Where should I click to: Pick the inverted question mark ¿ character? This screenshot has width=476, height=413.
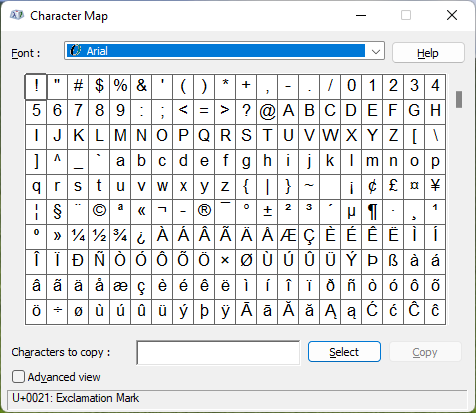pos(141,237)
